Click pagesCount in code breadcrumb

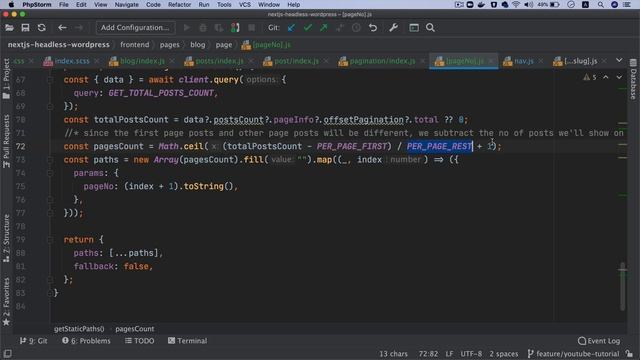click(135, 329)
